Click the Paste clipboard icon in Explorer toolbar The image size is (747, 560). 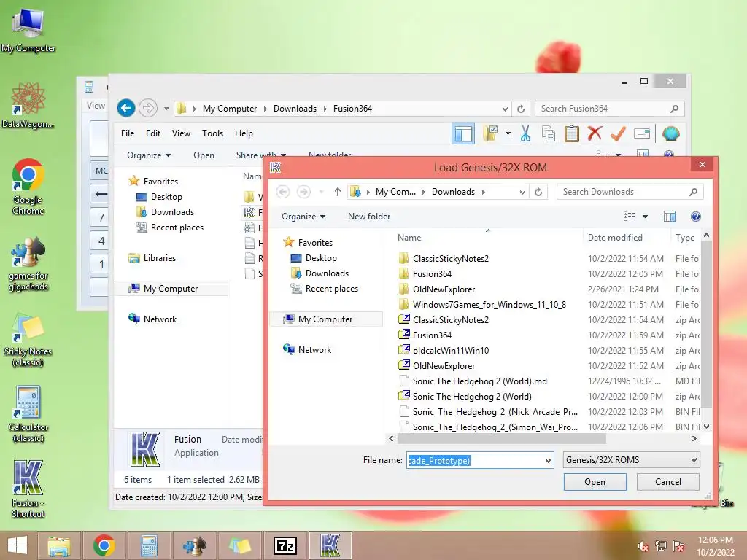pyautogui.click(x=572, y=134)
